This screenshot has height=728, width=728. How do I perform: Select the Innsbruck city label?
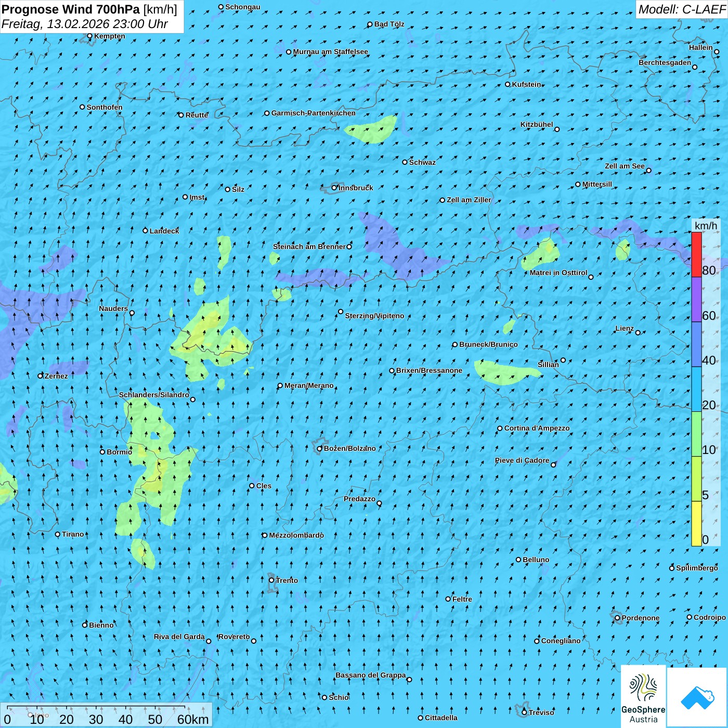click(356, 188)
